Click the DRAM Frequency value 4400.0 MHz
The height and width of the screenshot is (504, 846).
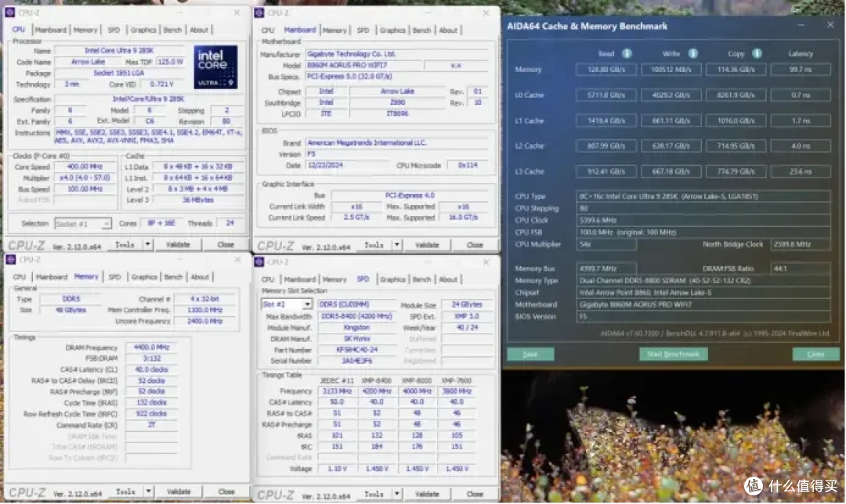tap(152, 347)
